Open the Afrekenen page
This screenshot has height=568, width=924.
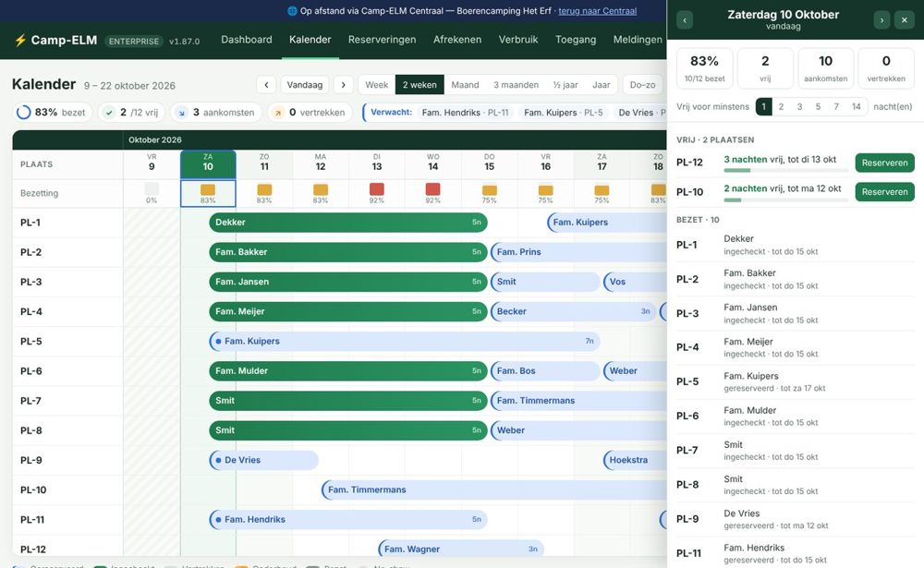point(457,40)
